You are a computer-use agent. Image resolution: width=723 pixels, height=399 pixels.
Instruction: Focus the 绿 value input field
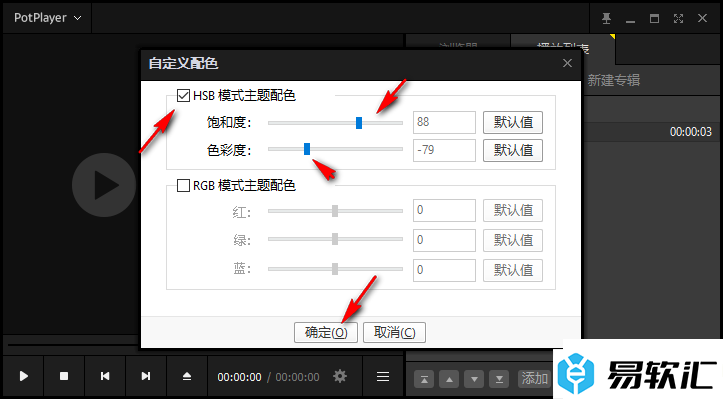pos(444,240)
